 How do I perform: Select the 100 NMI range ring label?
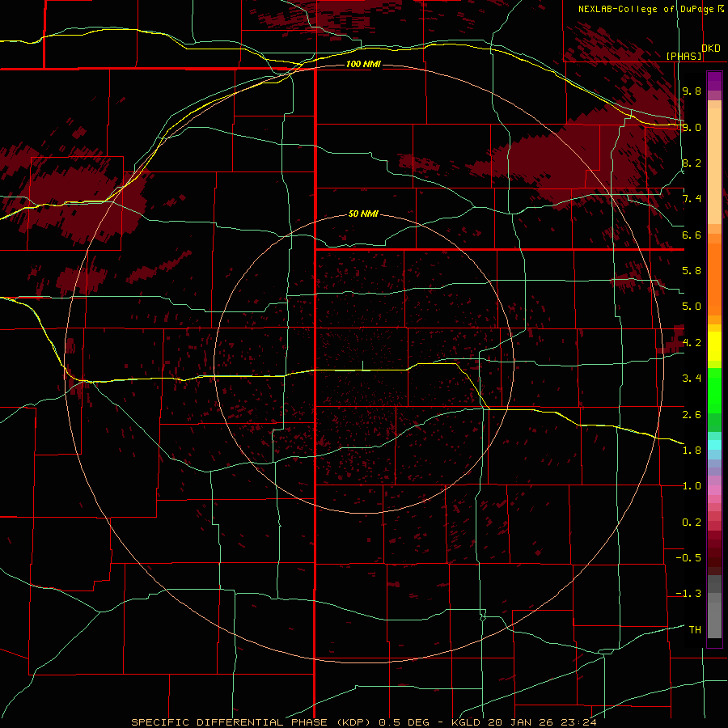click(363, 64)
